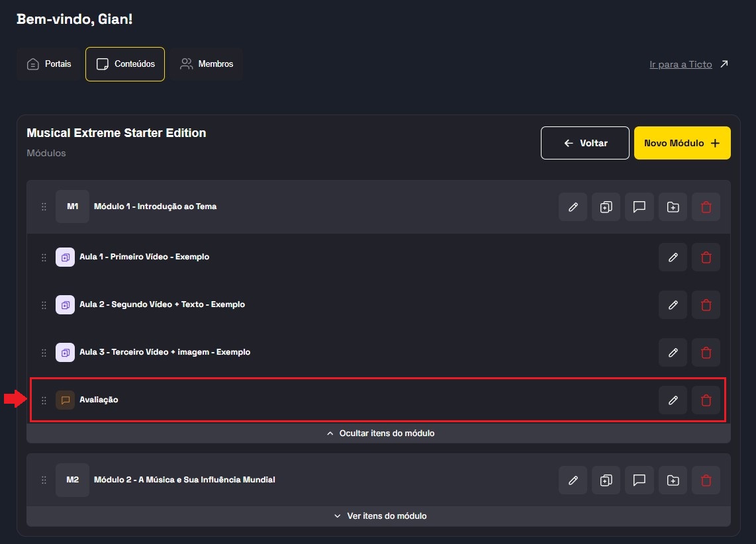Screen dimensions: 756x544
Task: Click add-folder icon on Módulo 1
Action: point(673,207)
